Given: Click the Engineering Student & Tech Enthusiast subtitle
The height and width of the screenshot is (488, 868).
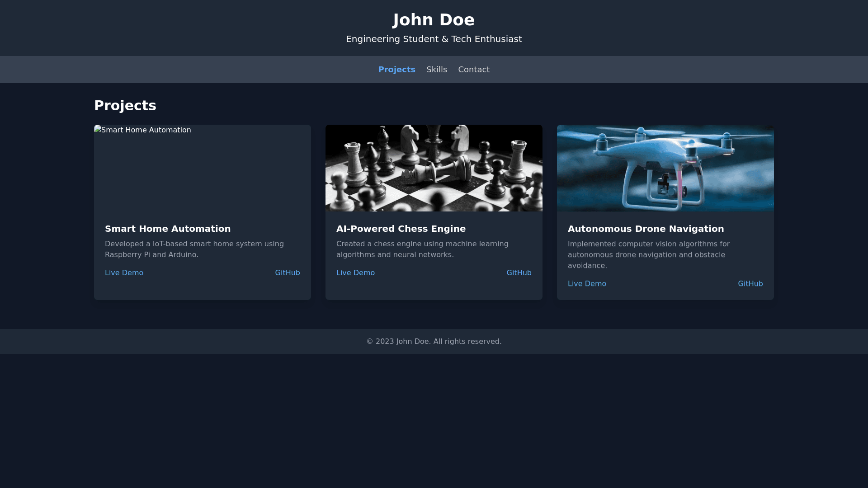Looking at the screenshot, I should (x=434, y=39).
